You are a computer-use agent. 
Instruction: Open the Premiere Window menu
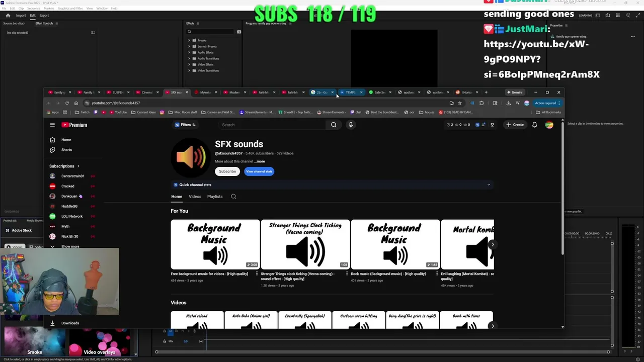(x=102, y=9)
